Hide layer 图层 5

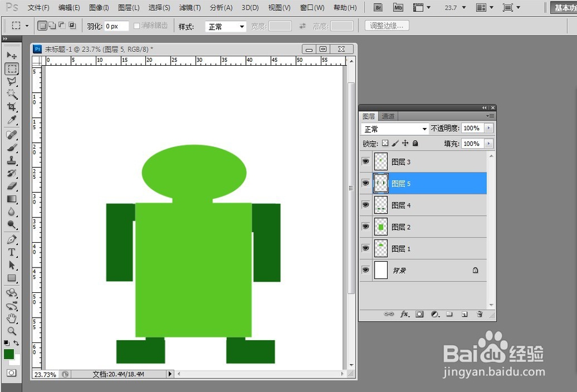pos(365,183)
